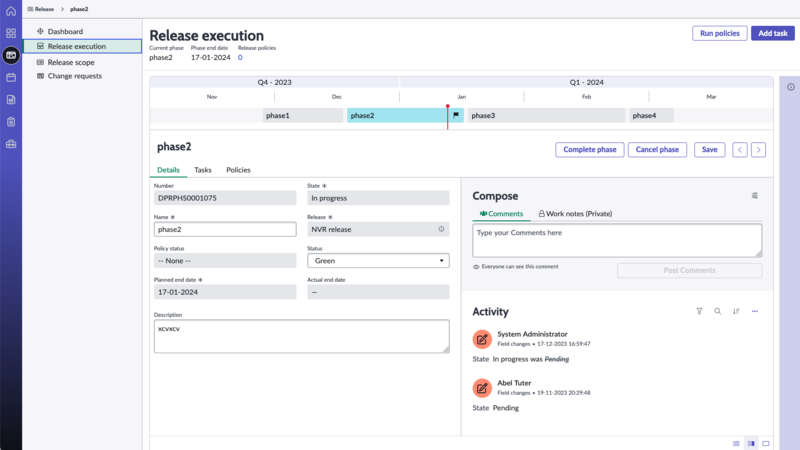Viewport: 800px width, 450px height.
Task: Open Compose settings icon
Action: 755,195
